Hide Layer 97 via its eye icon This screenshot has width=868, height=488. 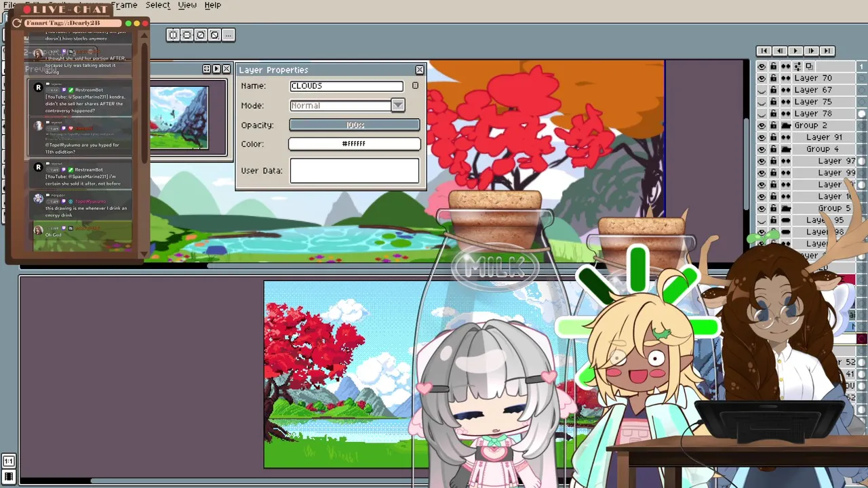(762, 161)
